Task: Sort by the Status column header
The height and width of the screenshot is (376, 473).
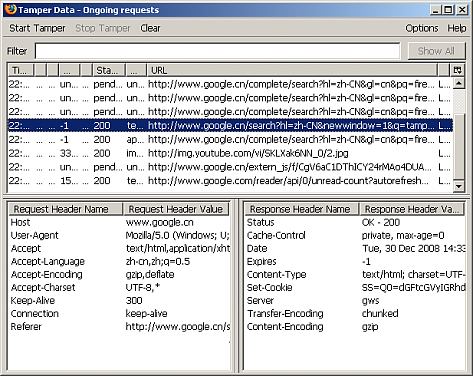Action: pyautogui.click(x=108, y=70)
